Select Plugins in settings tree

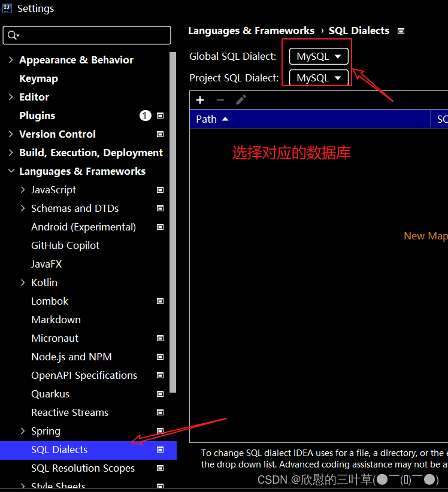click(x=37, y=116)
